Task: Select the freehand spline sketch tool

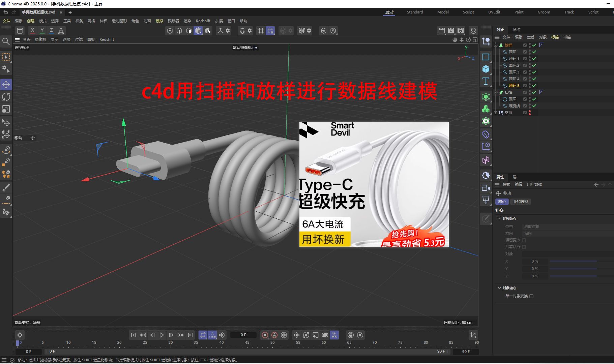Action: 6,212
